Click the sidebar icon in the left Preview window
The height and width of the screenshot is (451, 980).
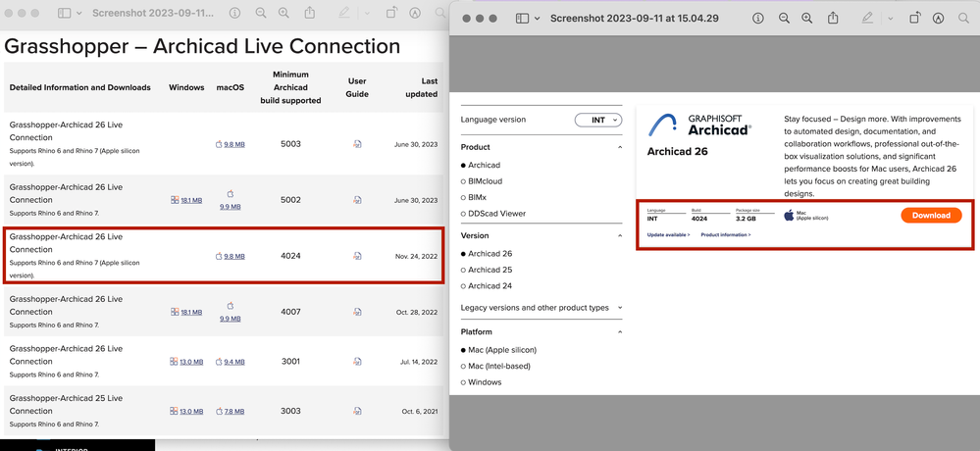(65, 13)
